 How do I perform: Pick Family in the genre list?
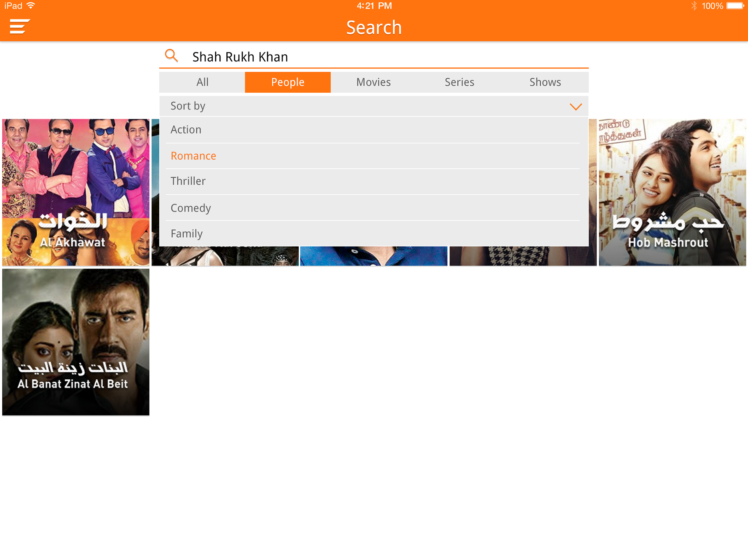click(x=187, y=234)
